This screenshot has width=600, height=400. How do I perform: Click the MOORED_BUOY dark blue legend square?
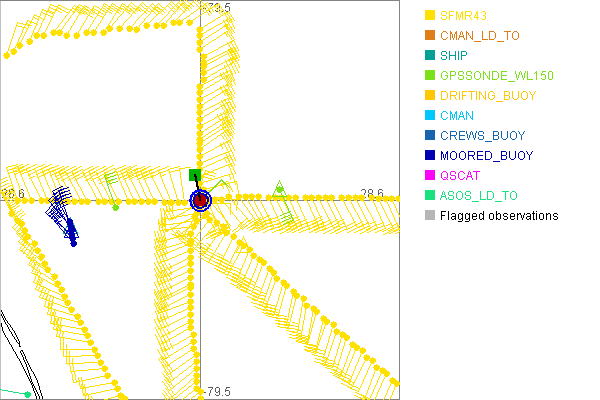(430, 156)
